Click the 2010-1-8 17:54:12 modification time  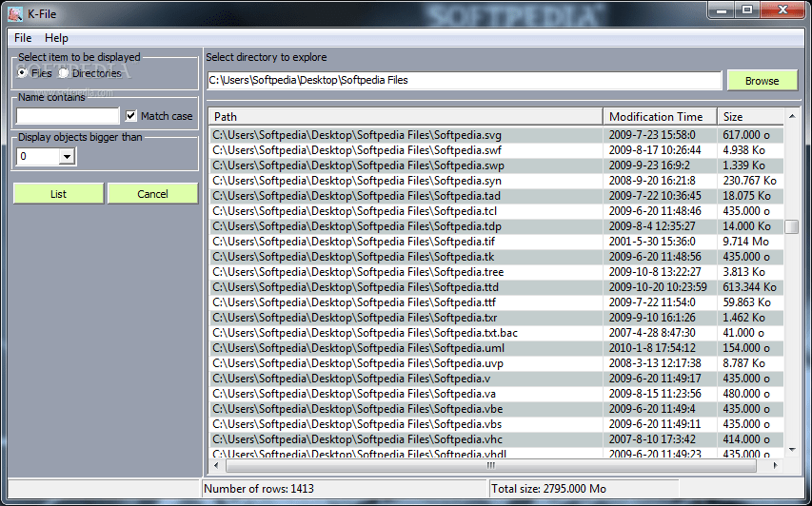point(652,348)
